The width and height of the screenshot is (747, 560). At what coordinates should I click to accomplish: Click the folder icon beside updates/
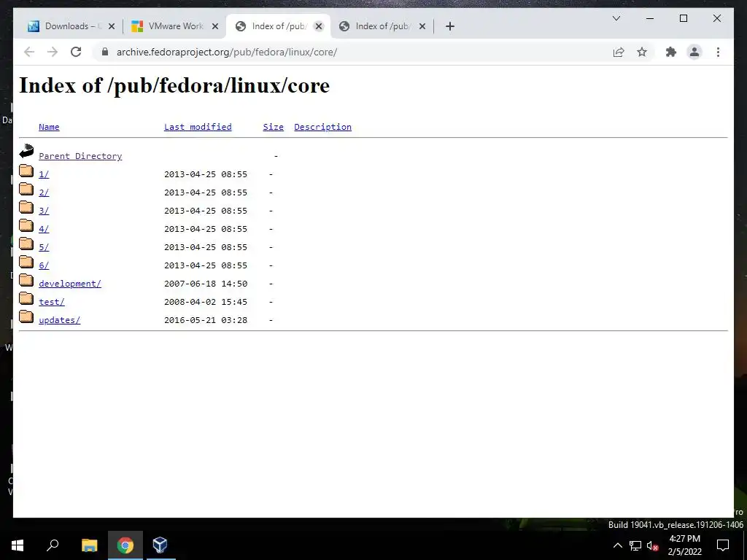(x=26, y=316)
